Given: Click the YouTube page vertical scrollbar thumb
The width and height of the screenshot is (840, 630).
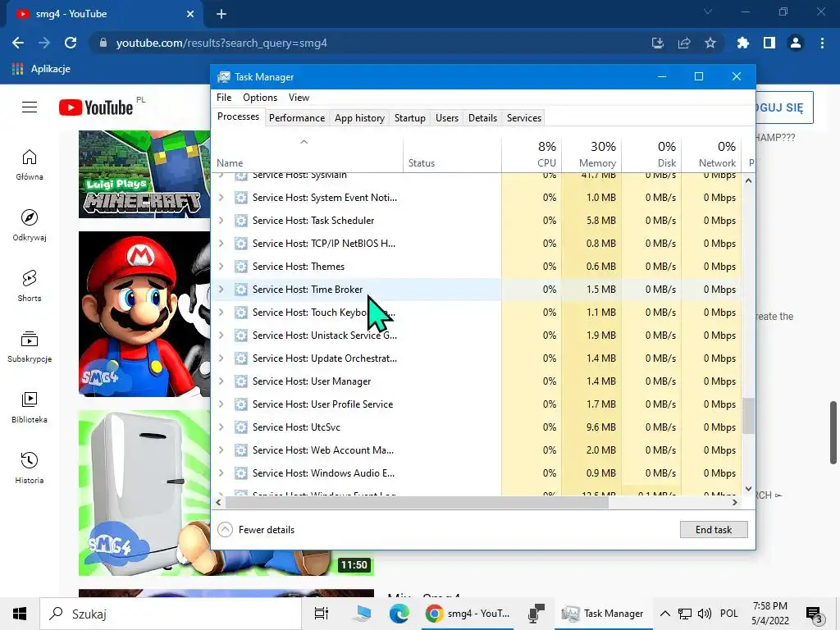Looking at the screenshot, I should point(833,433).
